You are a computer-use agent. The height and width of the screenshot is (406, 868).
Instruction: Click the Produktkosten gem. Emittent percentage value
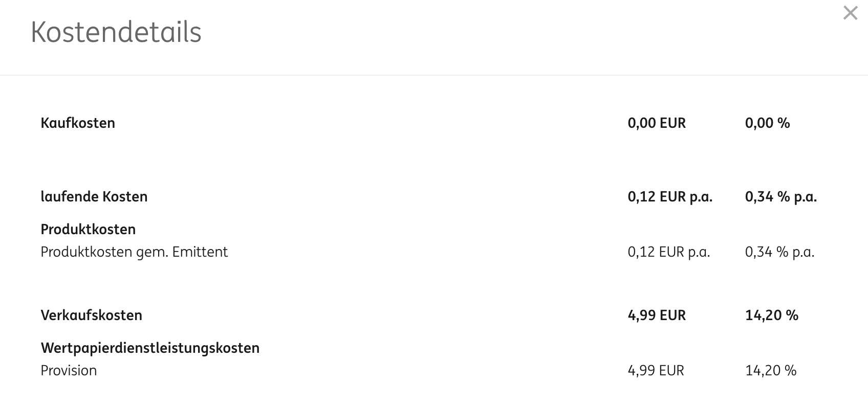pos(779,252)
